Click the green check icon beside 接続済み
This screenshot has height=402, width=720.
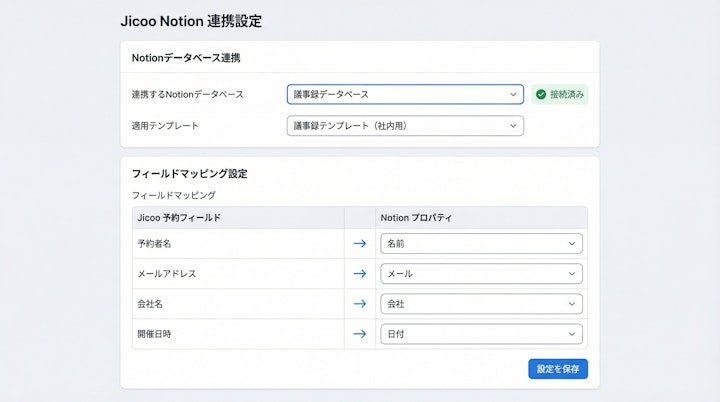coord(541,94)
